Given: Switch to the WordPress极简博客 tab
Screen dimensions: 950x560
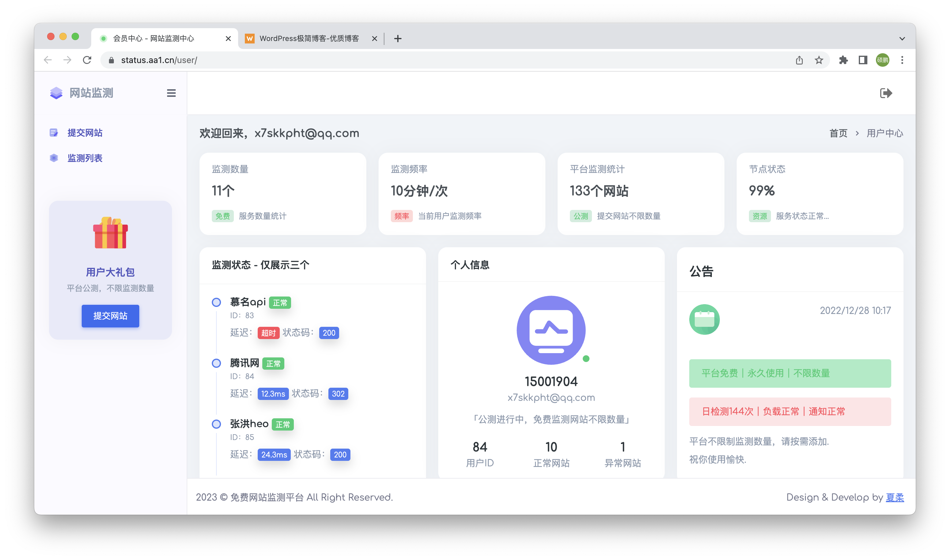Looking at the screenshot, I should click(x=311, y=39).
